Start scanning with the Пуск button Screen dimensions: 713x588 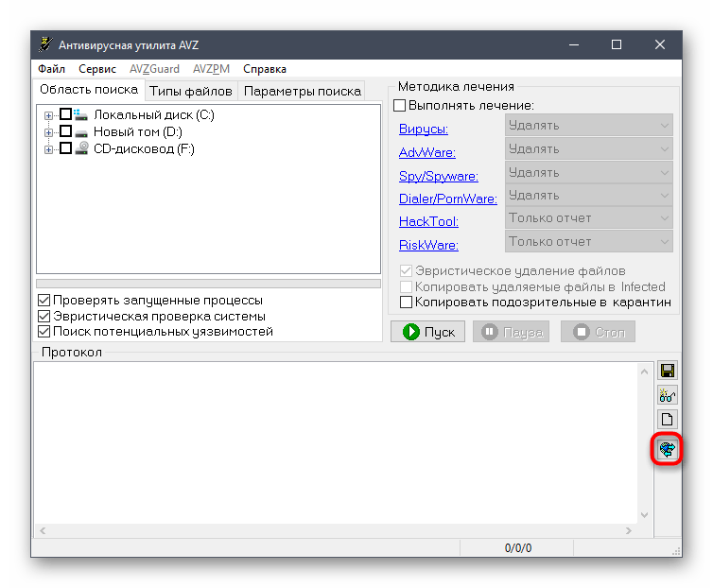coord(427,332)
